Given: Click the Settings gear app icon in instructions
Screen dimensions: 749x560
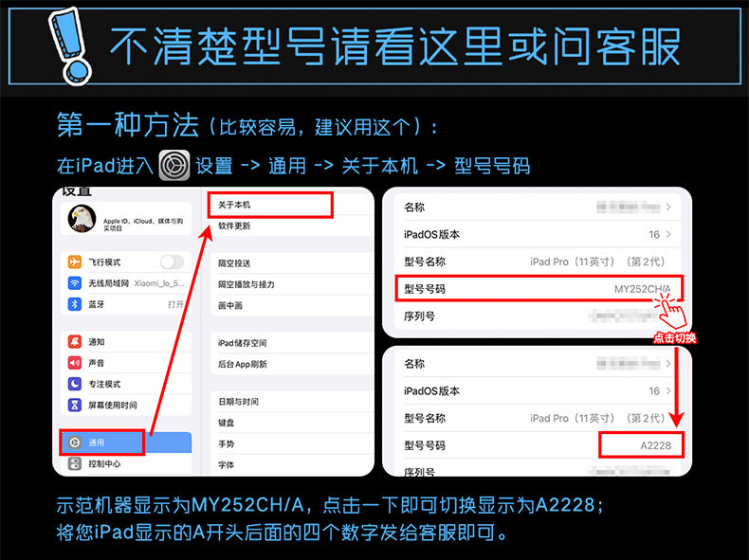Looking at the screenshot, I should tap(174, 165).
